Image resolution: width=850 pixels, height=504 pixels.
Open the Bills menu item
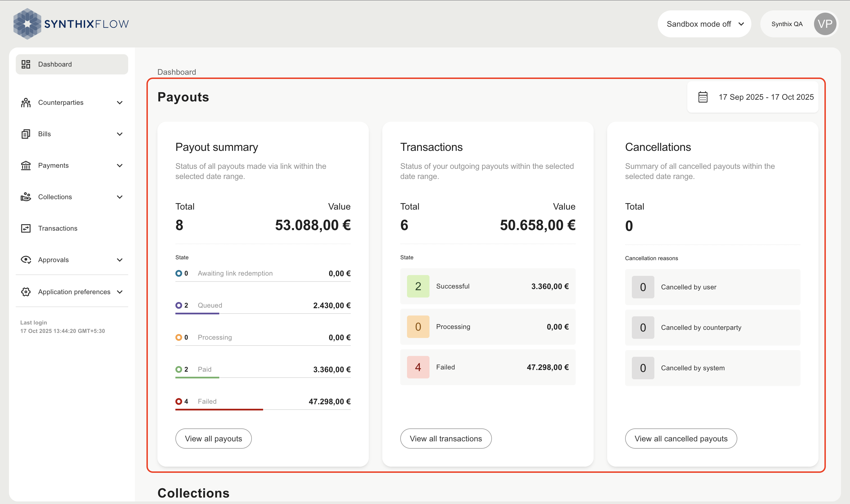72,134
